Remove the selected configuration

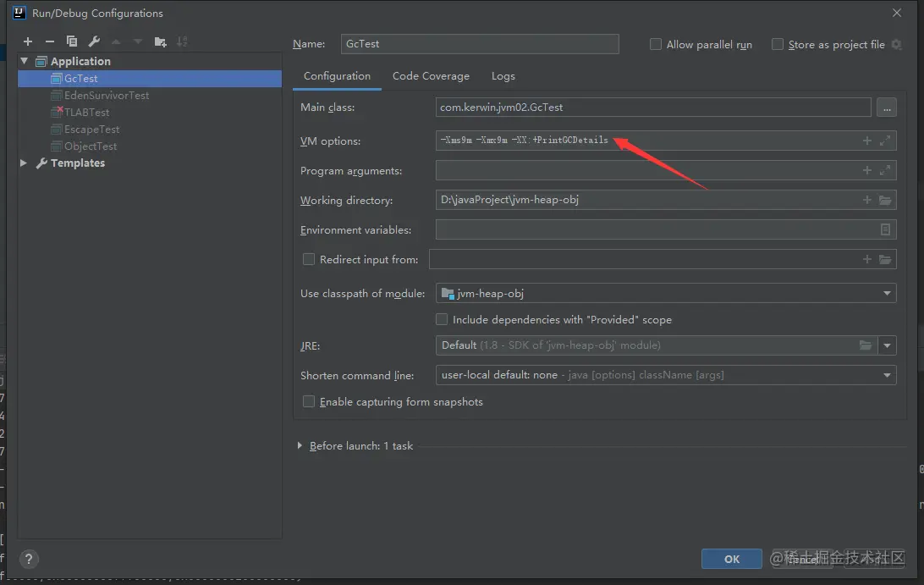point(49,41)
